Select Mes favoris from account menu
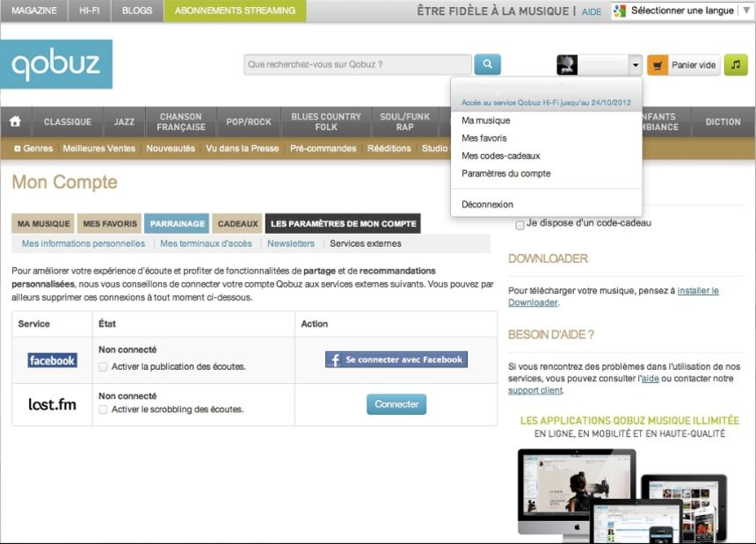Image resolution: width=756 pixels, height=544 pixels. pos(484,138)
